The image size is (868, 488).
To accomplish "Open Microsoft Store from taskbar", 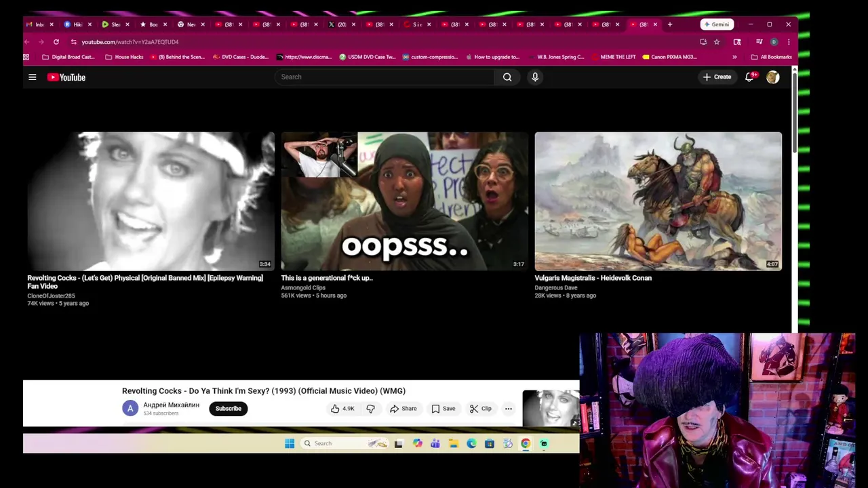I will coord(490,443).
